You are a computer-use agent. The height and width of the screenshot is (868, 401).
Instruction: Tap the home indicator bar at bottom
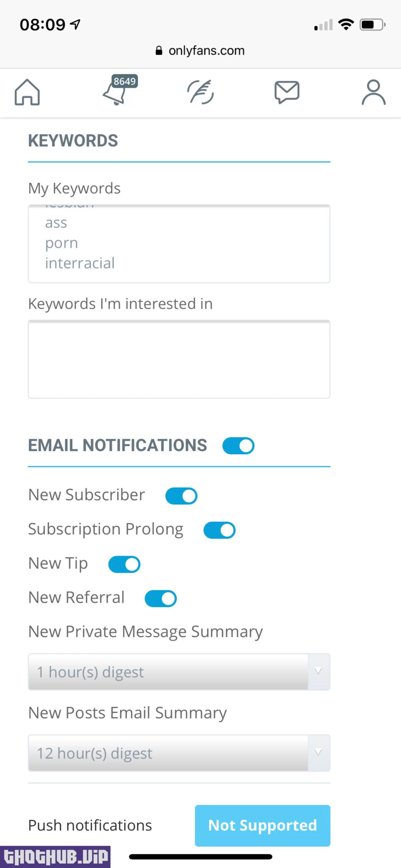click(200, 857)
